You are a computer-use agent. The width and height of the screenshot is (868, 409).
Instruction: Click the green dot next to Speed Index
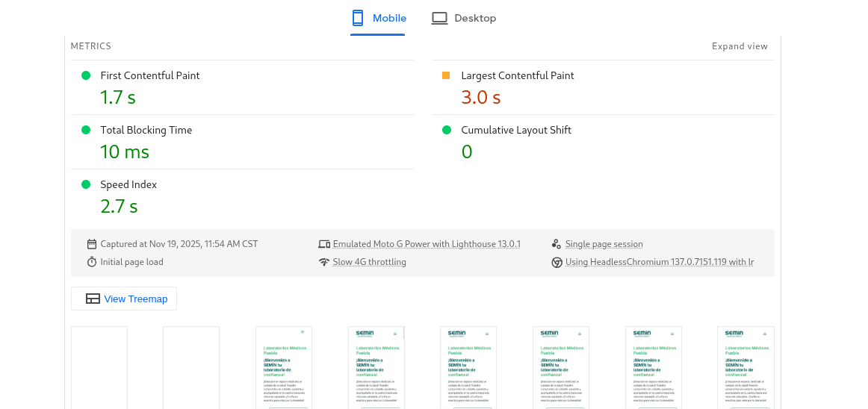pyautogui.click(x=86, y=184)
